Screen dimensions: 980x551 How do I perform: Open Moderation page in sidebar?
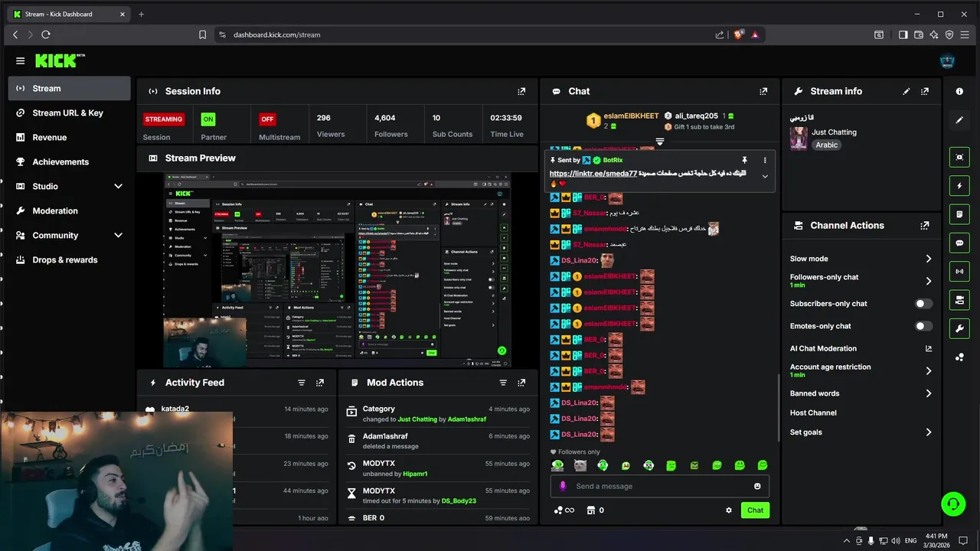pos(70,210)
